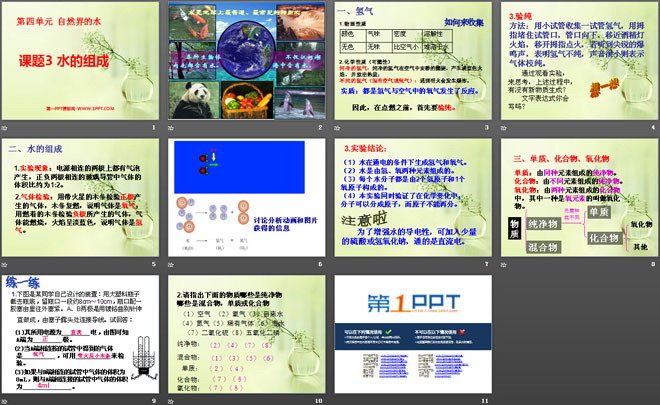Click the animation star icon under slide 5

pyautogui.click(x=5, y=265)
